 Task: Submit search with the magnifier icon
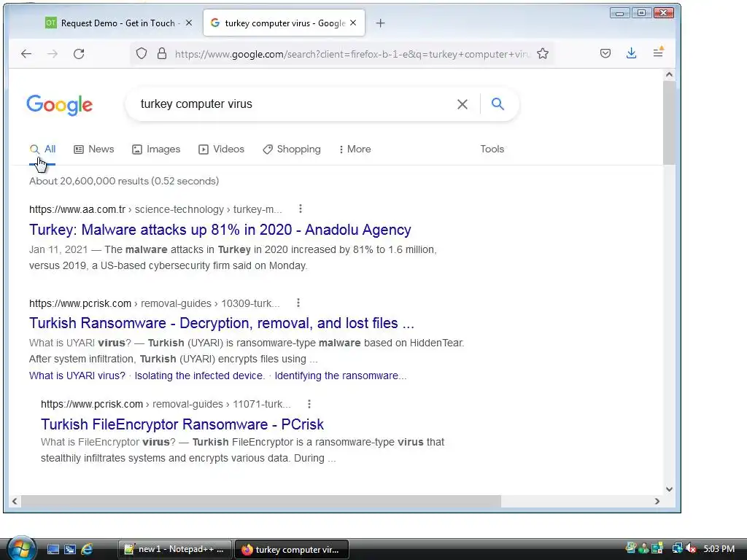[498, 104]
